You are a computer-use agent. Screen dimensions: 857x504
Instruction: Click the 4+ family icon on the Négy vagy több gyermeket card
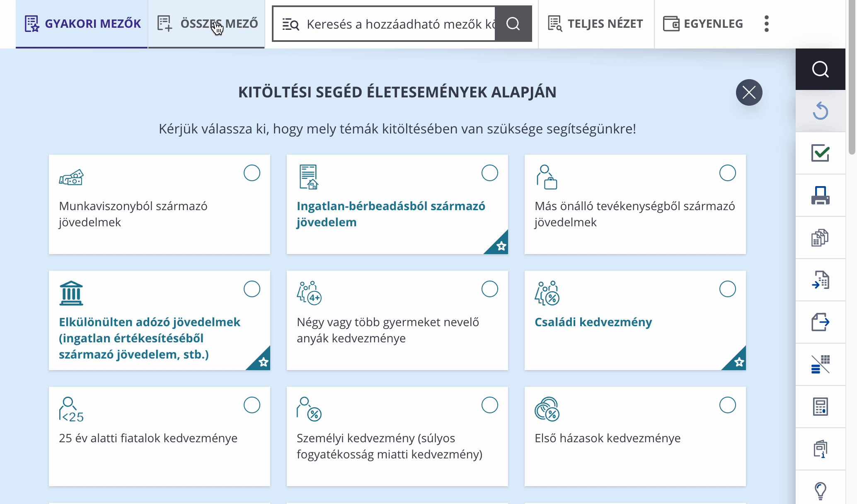point(309,293)
